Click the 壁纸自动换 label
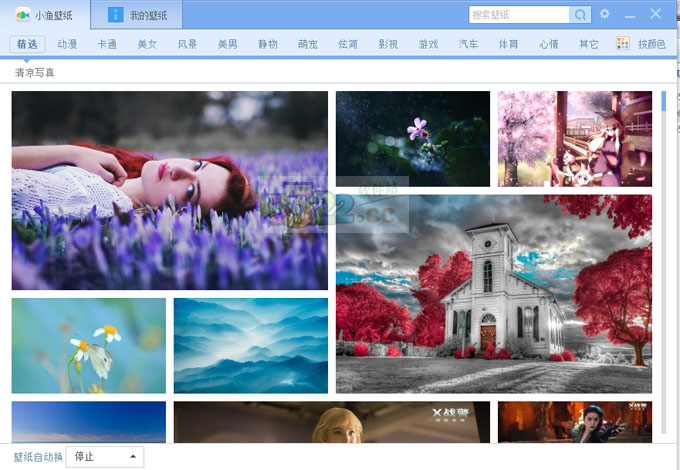This screenshot has width=680, height=470. 38,457
